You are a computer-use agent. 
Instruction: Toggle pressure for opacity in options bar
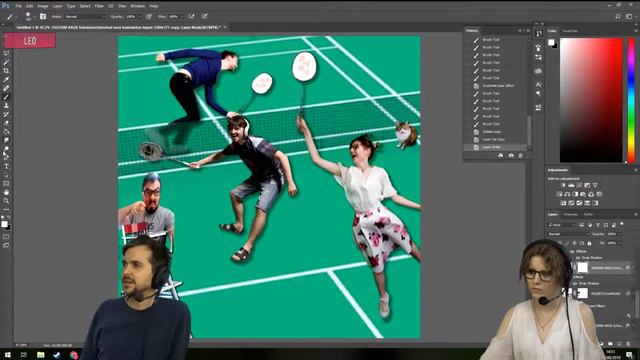[149, 16]
